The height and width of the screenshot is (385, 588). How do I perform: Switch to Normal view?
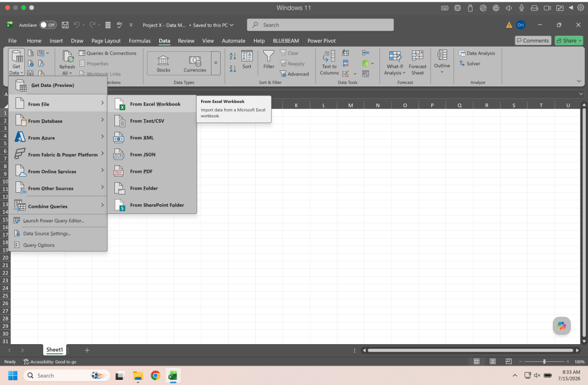476,361
